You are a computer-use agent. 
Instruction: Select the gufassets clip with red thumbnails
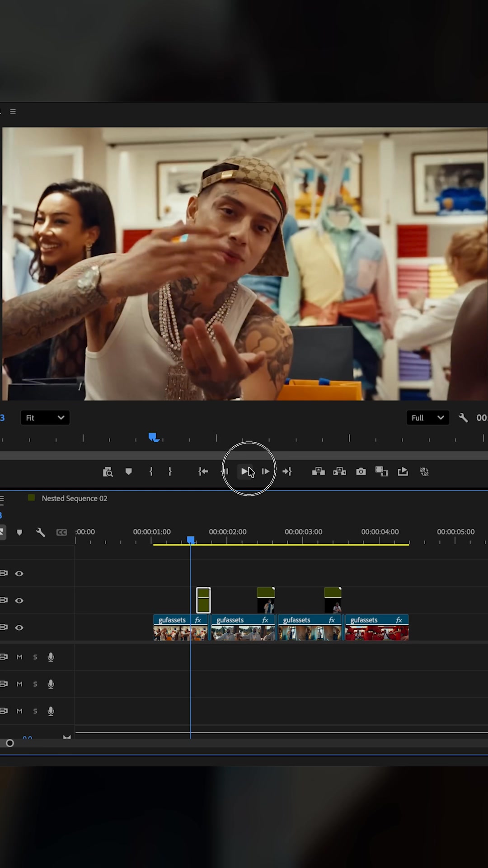(377, 627)
